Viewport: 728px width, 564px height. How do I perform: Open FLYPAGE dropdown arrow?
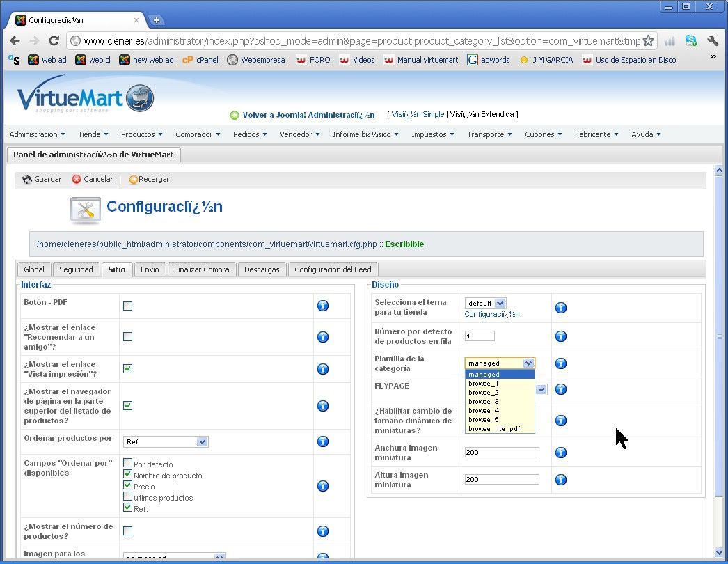pos(541,389)
